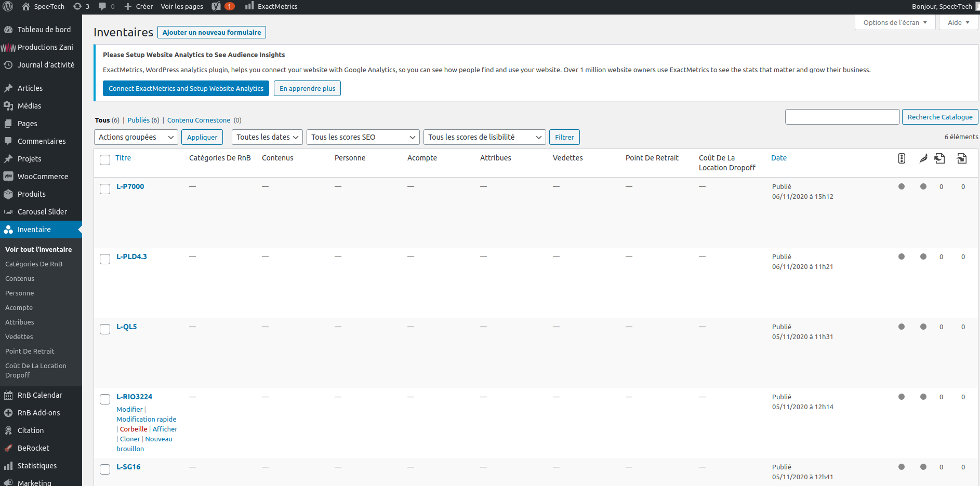Sort by readability feather column icon
Image resolution: width=980 pixels, height=486 pixels.
point(923,158)
